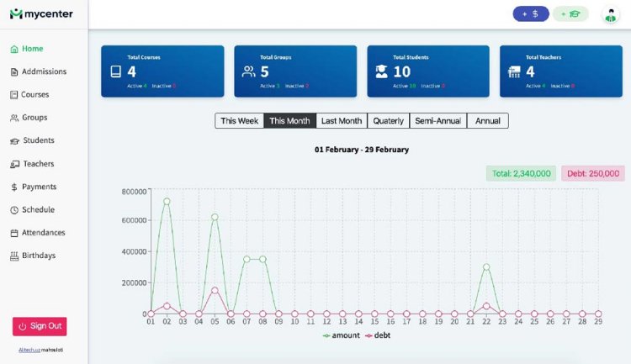This screenshot has width=631, height=364.
Task: Open Admissions via its sidebar icon
Action: 14,72
